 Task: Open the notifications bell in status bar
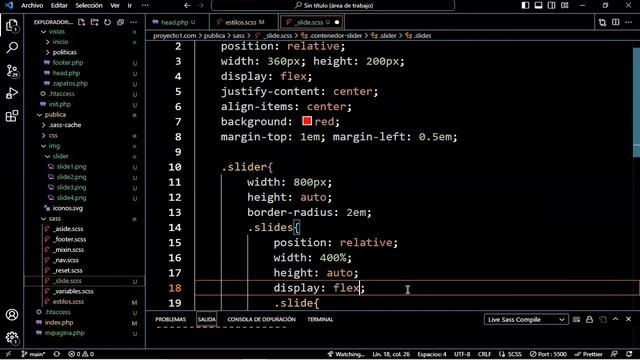[629, 354]
